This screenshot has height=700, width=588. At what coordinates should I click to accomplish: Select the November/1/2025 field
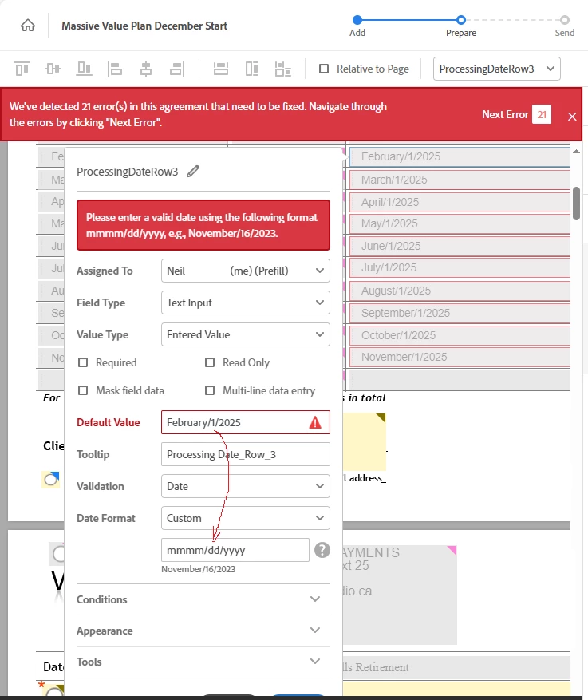click(x=460, y=357)
